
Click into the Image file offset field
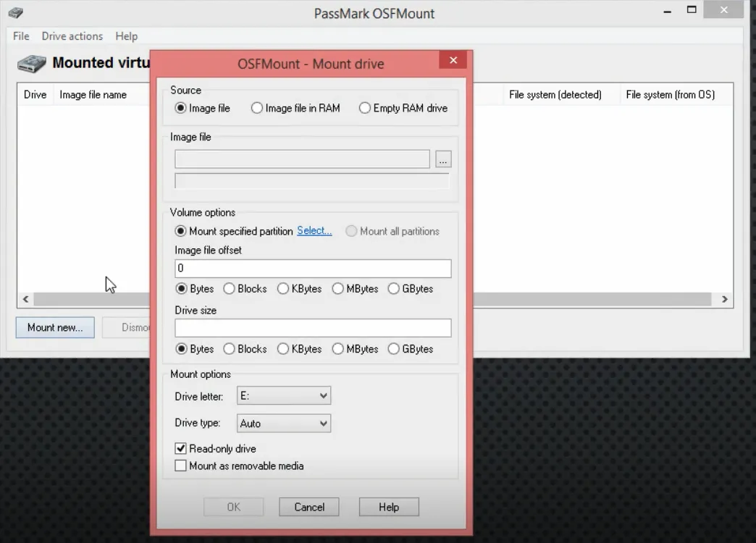[x=313, y=269]
